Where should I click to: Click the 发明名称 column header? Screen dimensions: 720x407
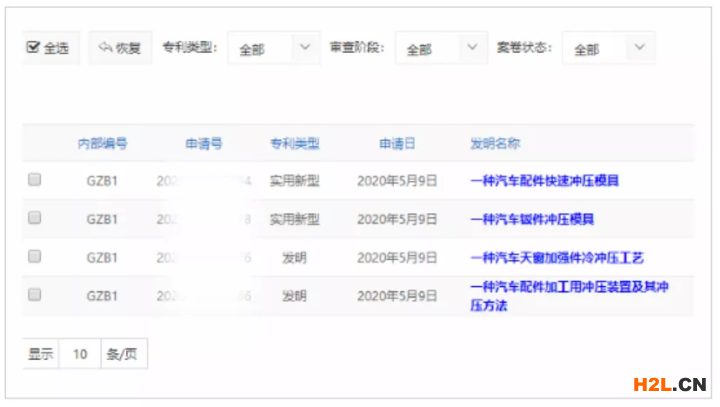(x=495, y=144)
